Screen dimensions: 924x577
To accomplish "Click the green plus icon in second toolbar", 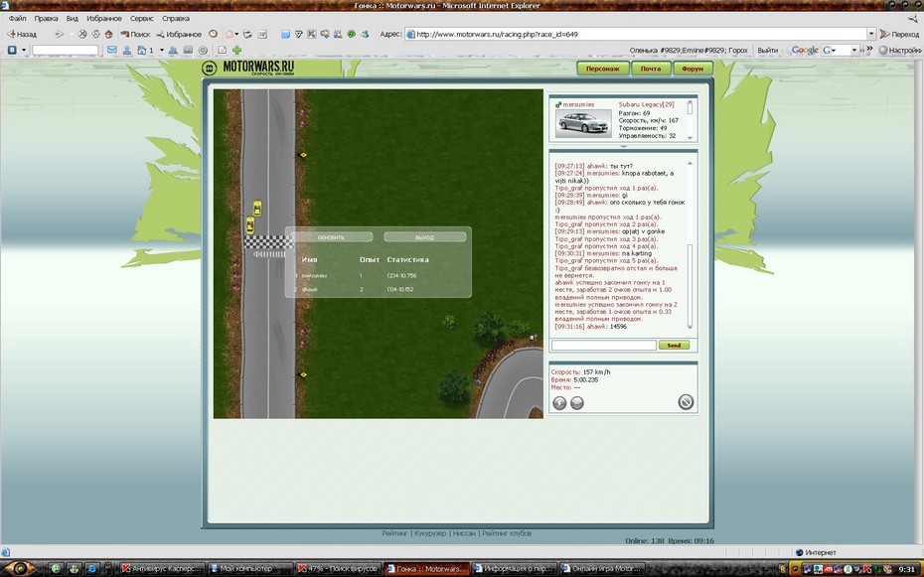I will [236, 50].
